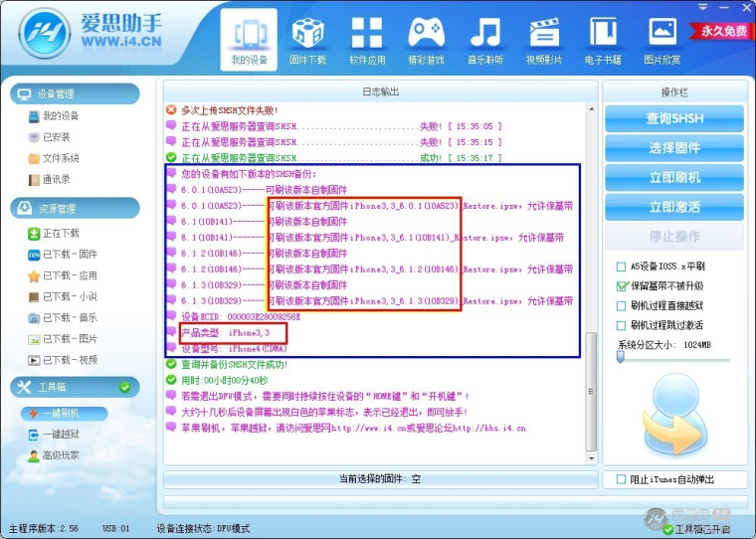Open 已下载 - 视频 list
This screenshot has width=756, height=539.
tap(63, 360)
